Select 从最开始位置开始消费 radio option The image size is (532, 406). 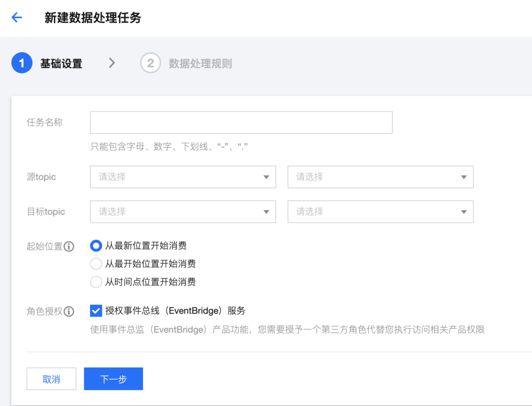96,264
